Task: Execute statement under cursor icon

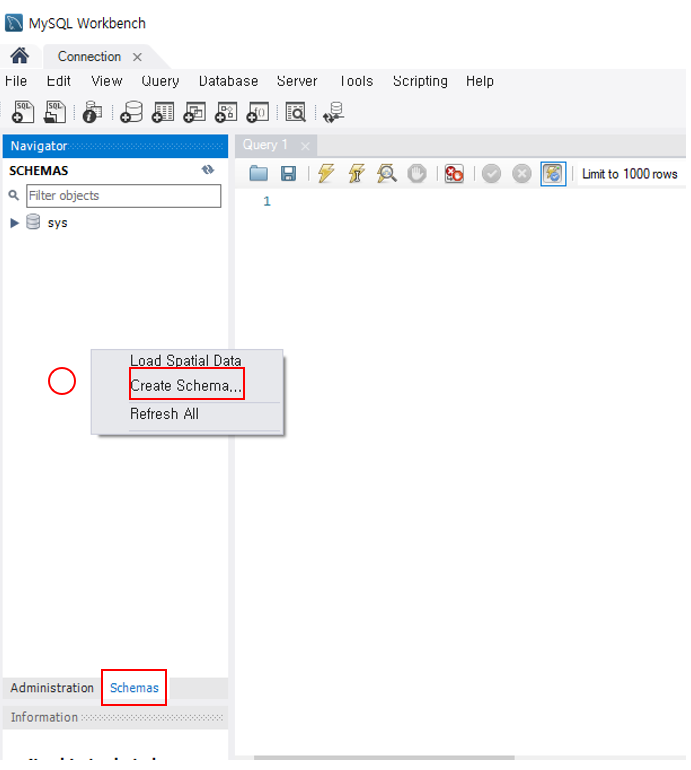Action: (x=357, y=173)
